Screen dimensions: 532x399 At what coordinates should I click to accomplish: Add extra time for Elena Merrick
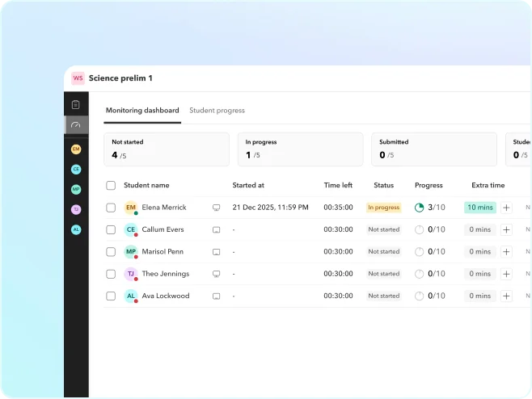click(506, 208)
